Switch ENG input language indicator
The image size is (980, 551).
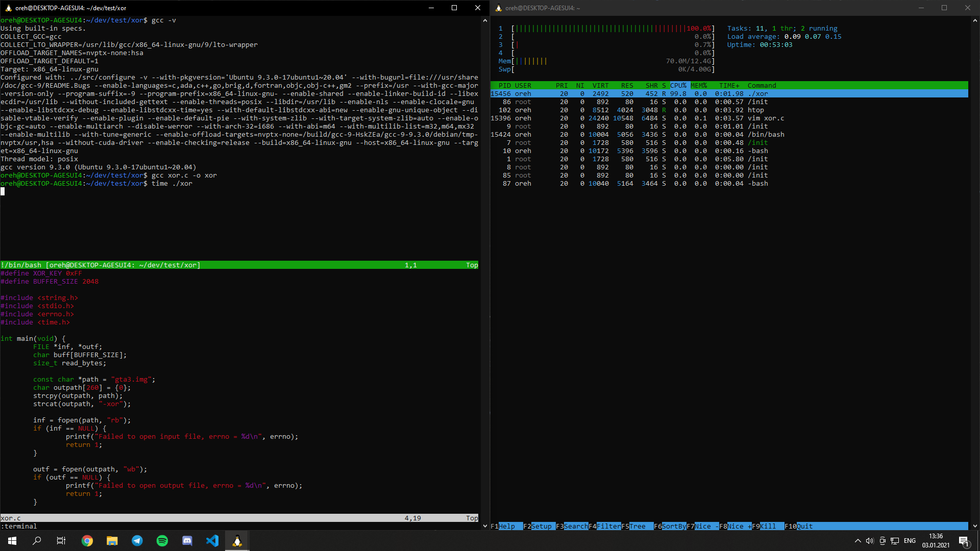910,541
